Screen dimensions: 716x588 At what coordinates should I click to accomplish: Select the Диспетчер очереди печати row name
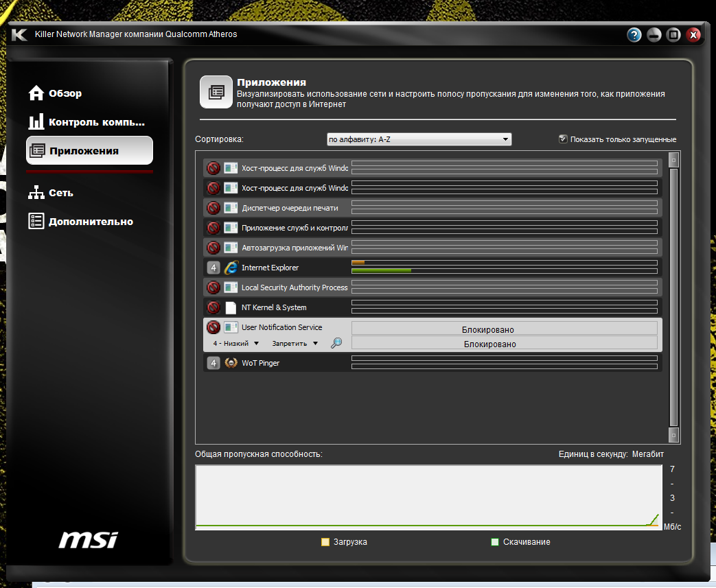290,208
